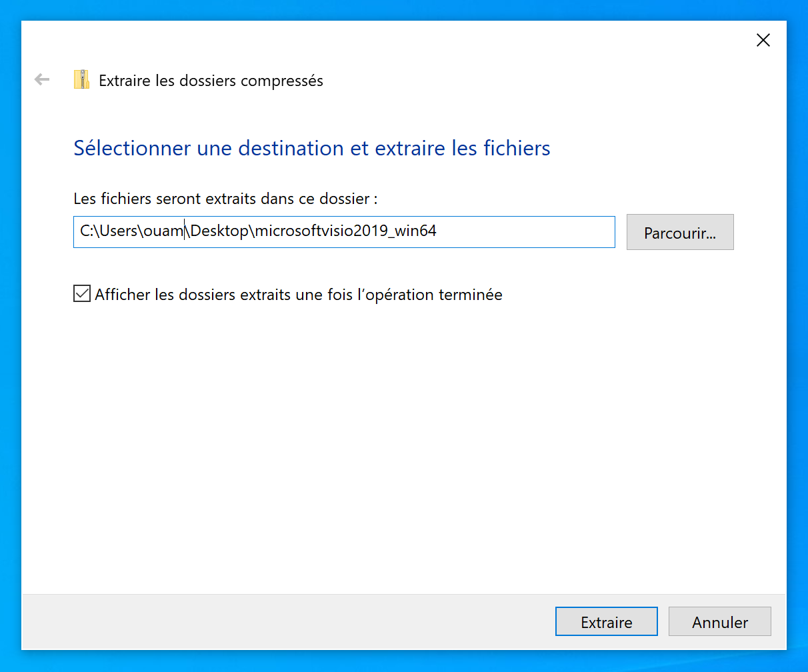Click the word 'fichiers' in the blue heading
This screenshot has width=808, height=672.
[517, 147]
